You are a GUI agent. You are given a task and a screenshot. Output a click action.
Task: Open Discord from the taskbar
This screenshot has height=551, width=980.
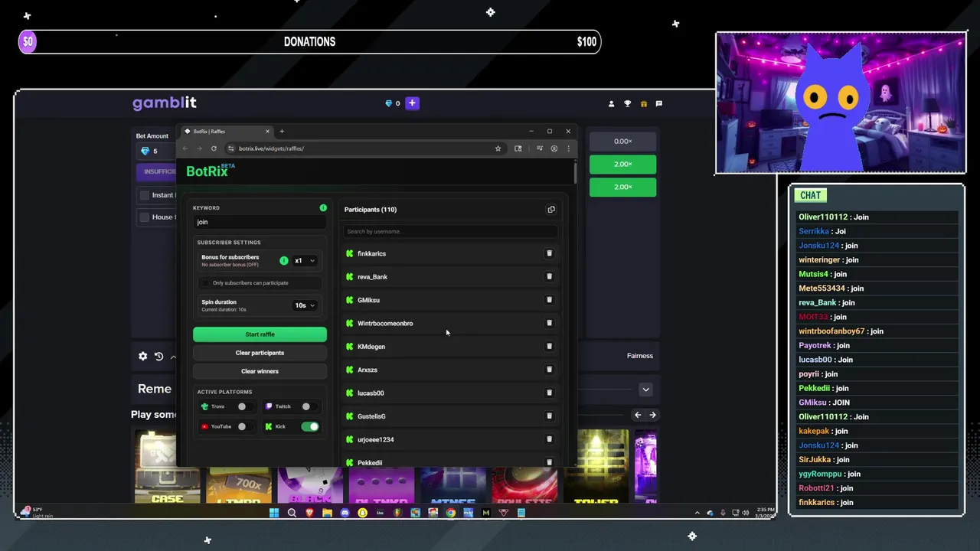(x=345, y=513)
